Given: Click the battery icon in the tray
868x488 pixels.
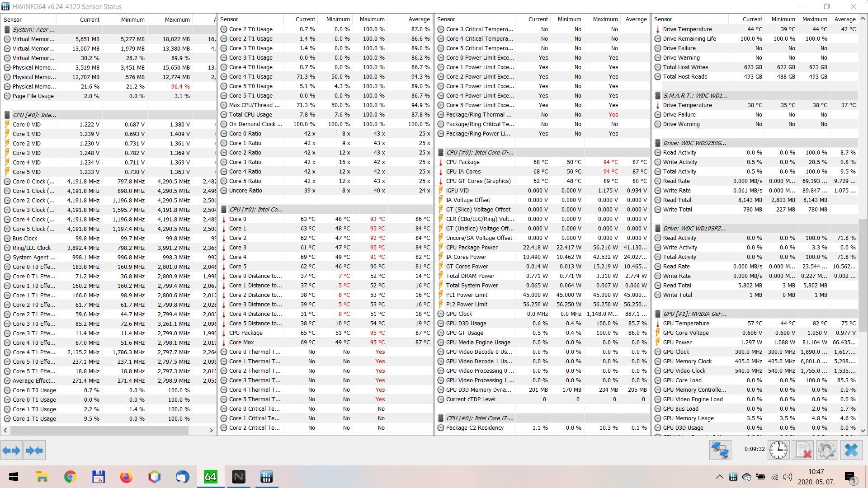Looking at the screenshot, I should 760,477.
